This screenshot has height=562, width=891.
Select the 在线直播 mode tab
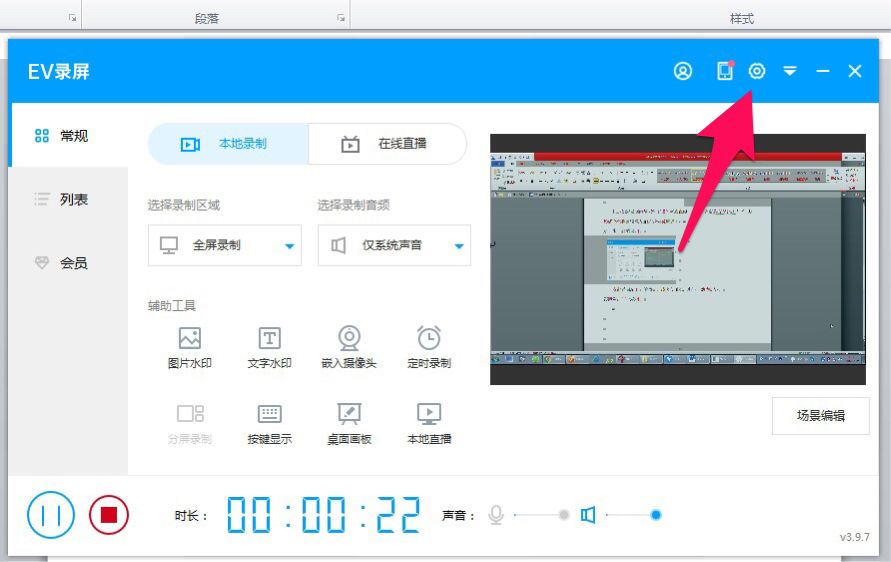click(388, 144)
